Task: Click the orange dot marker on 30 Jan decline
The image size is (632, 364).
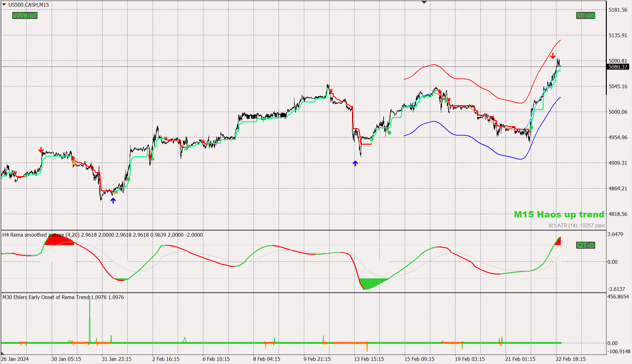Action: 74,163
